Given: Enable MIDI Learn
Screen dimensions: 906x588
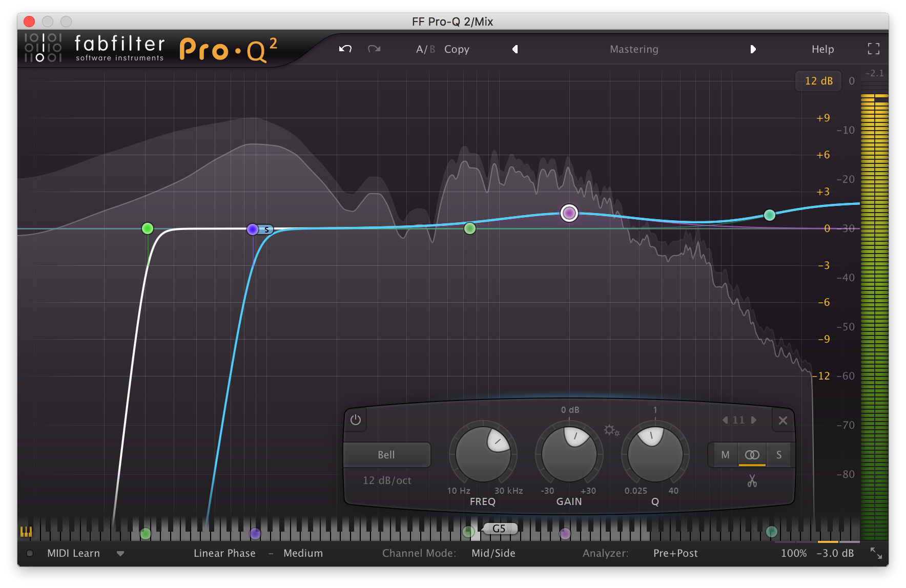Looking at the screenshot, I should 73,553.
